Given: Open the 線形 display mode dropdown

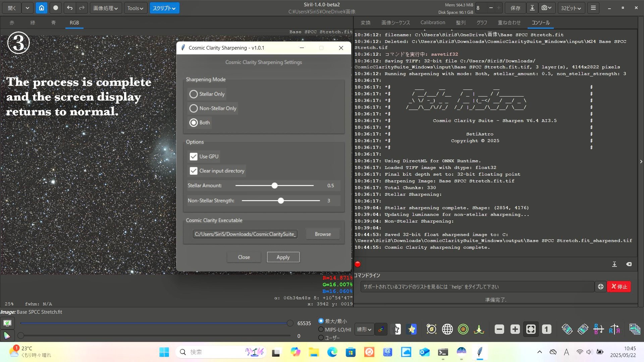Looking at the screenshot, I should (x=364, y=329).
